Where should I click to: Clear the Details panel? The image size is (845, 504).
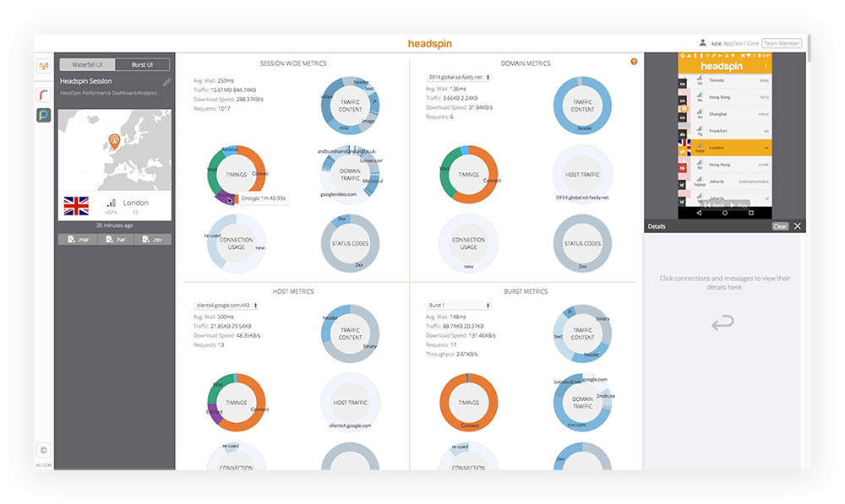(x=780, y=225)
